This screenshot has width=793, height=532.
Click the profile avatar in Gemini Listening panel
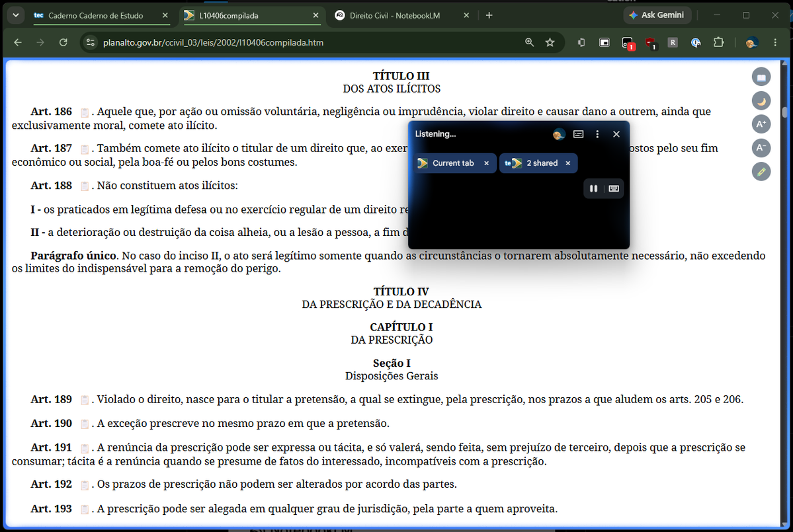click(559, 134)
